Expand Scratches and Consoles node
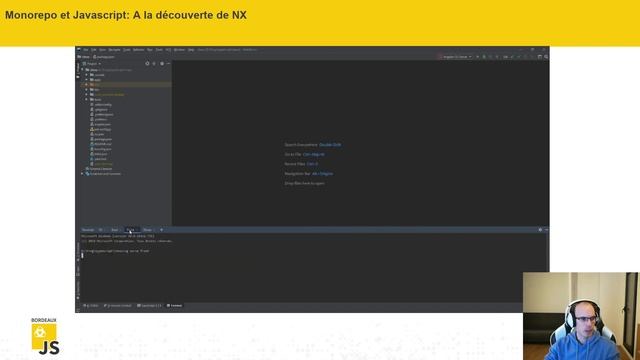Screen dimensions: 640x360 click(x=83, y=173)
